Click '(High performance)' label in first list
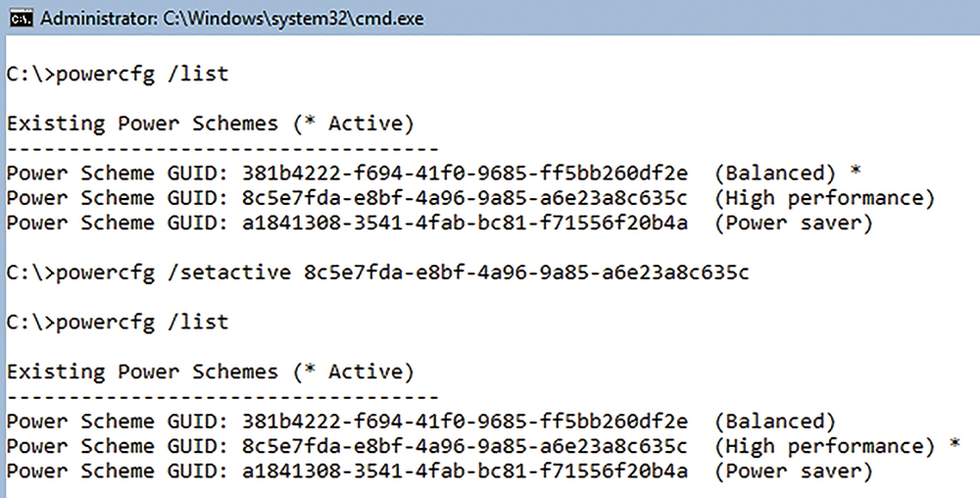The height and width of the screenshot is (498, 980). point(824,199)
